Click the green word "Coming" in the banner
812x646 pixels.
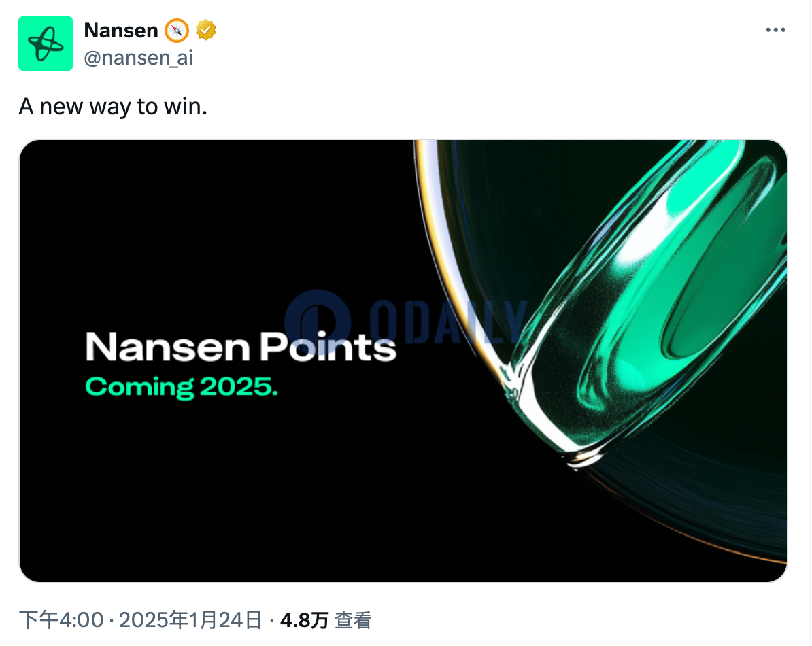click(x=140, y=387)
